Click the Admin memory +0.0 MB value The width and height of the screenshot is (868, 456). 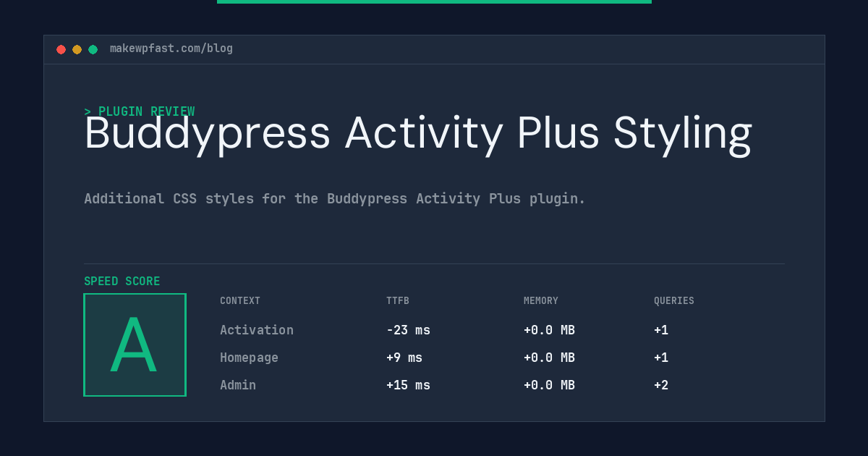(549, 385)
